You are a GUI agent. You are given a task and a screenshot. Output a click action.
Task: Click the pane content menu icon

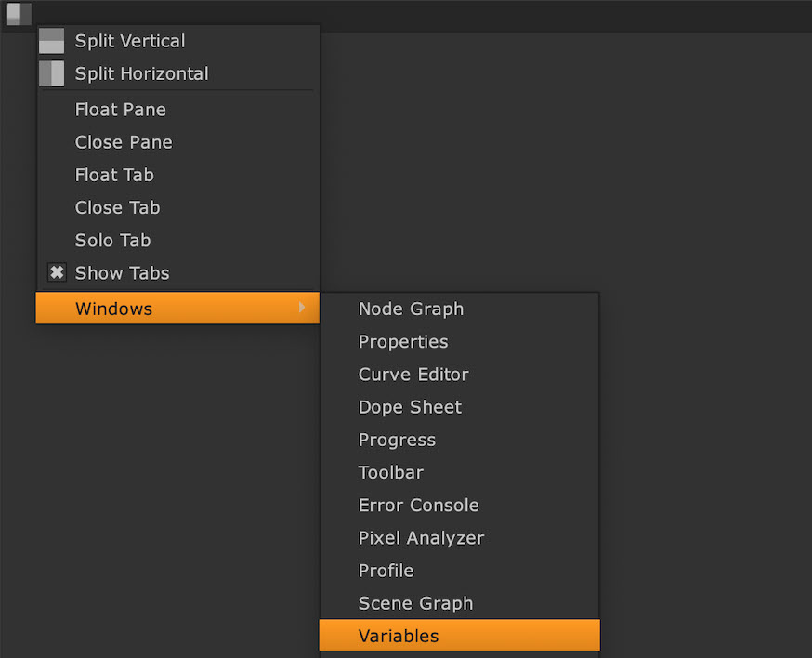[18, 14]
